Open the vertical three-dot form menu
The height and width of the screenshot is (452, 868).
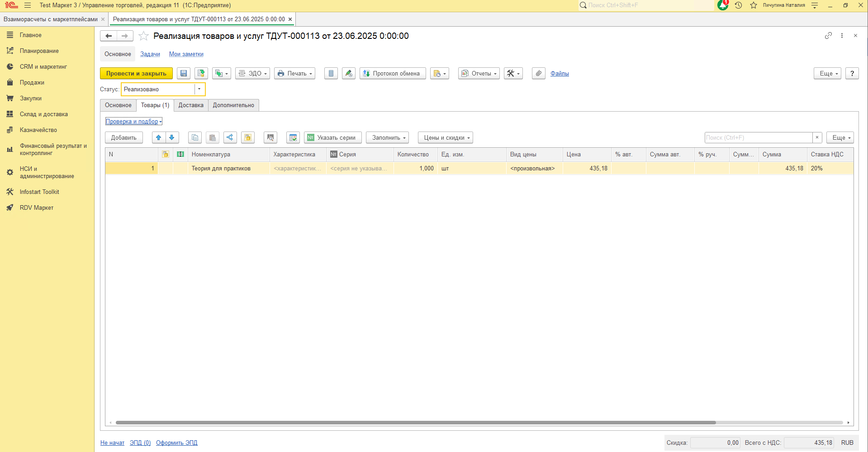tap(842, 35)
